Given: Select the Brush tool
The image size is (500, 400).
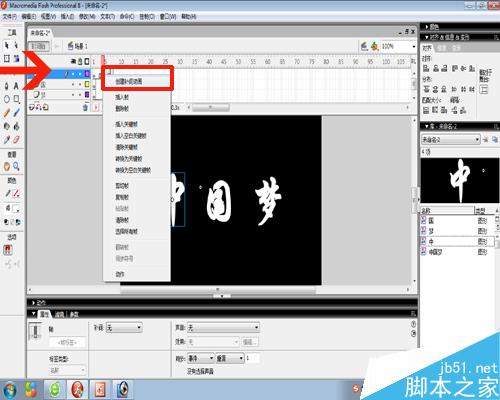Looking at the screenshot, I should pyautogui.click(x=16, y=113).
